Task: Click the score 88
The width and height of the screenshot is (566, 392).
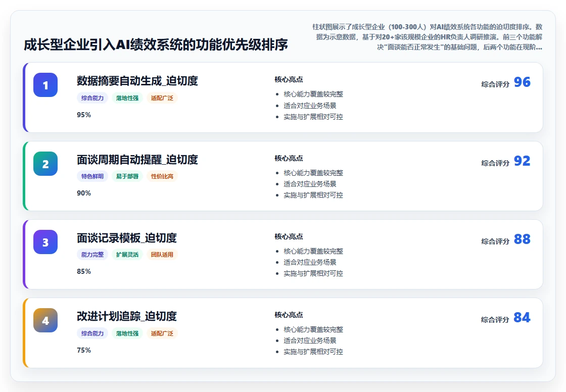Action: click(522, 239)
